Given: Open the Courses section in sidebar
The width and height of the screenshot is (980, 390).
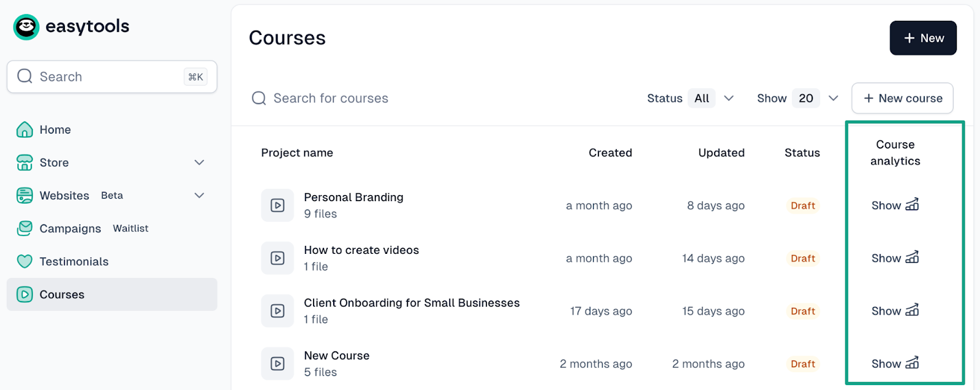Looking at the screenshot, I should pos(62,295).
